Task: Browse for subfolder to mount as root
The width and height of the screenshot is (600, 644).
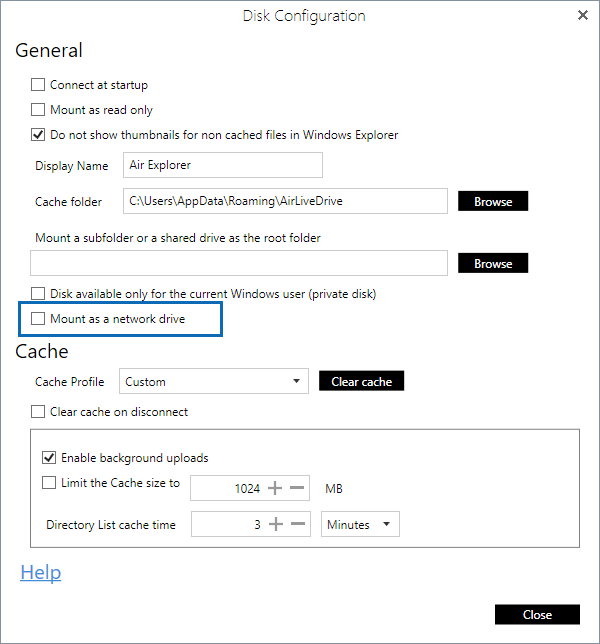Action: [493, 263]
